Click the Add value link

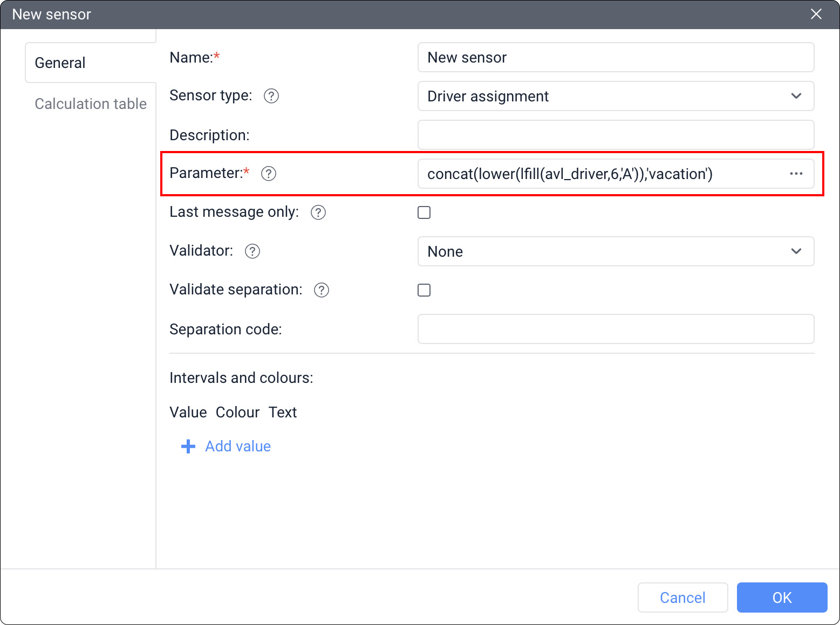click(238, 447)
